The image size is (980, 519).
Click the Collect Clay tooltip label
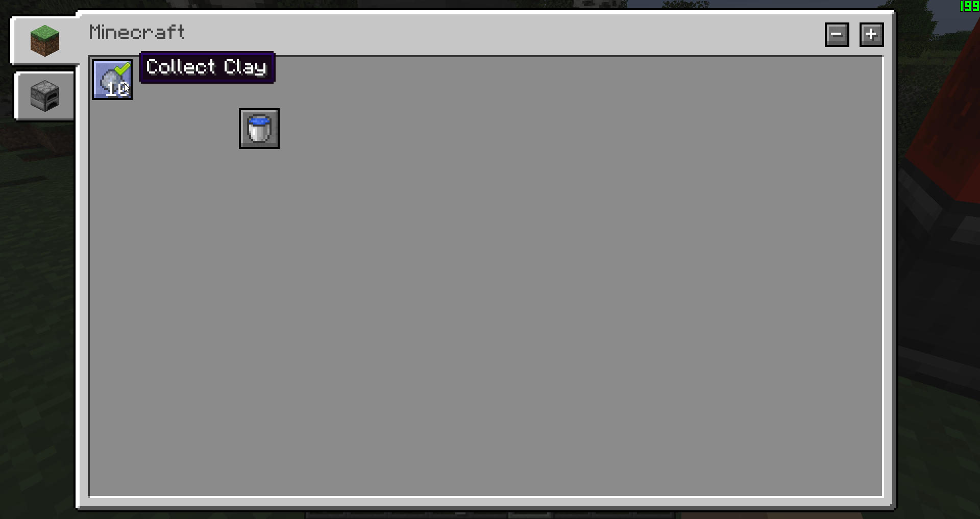(x=207, y=67)
